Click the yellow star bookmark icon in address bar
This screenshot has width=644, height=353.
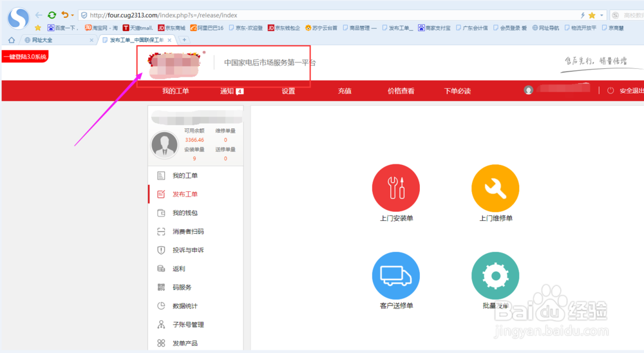(592, 15)
